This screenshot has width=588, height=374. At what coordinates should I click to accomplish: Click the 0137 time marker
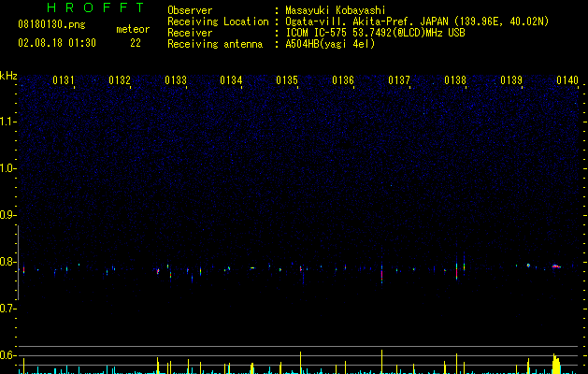coord(399,80)
